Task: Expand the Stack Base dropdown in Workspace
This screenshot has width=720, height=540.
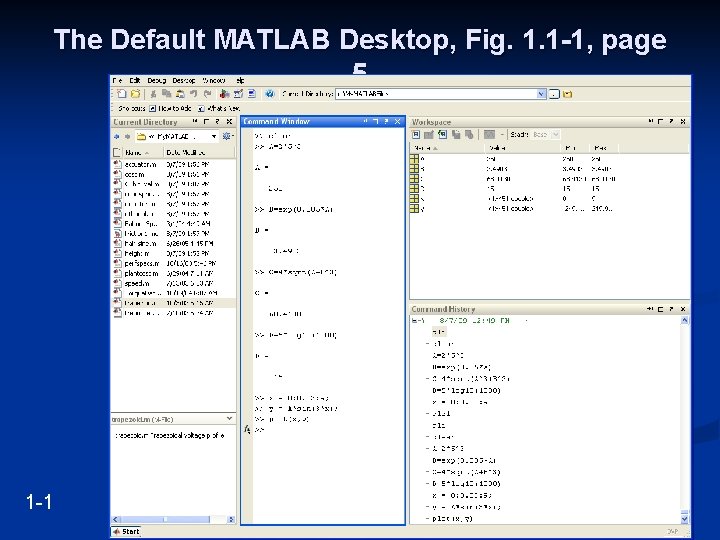Action: tap(555, 134)
